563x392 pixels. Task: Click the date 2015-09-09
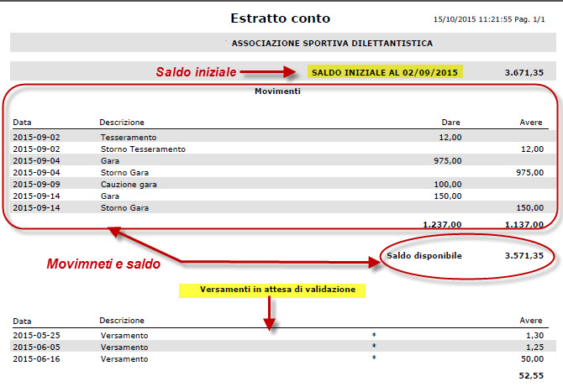(x=36, y=185)
